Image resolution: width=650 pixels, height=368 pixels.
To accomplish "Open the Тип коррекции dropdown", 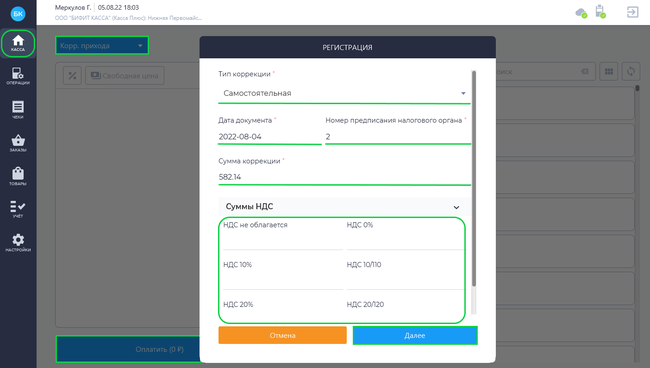I will tap(344, 93).
